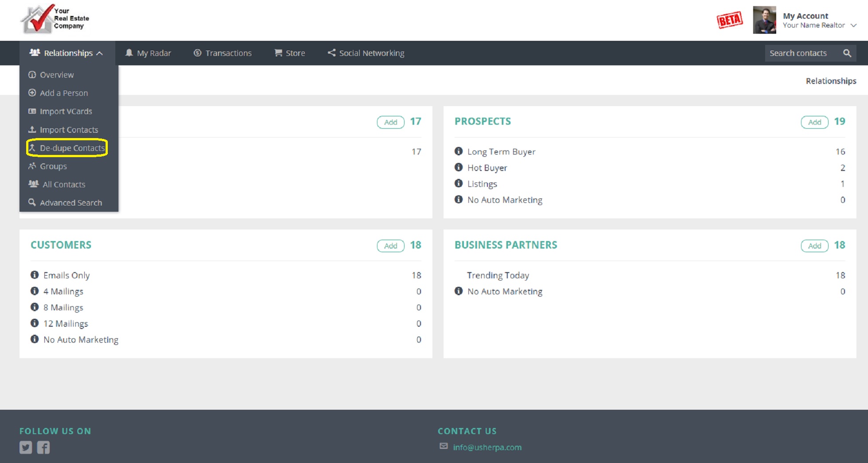
Task: Click the search magnifier icon
Action: [x=847, y=53]
